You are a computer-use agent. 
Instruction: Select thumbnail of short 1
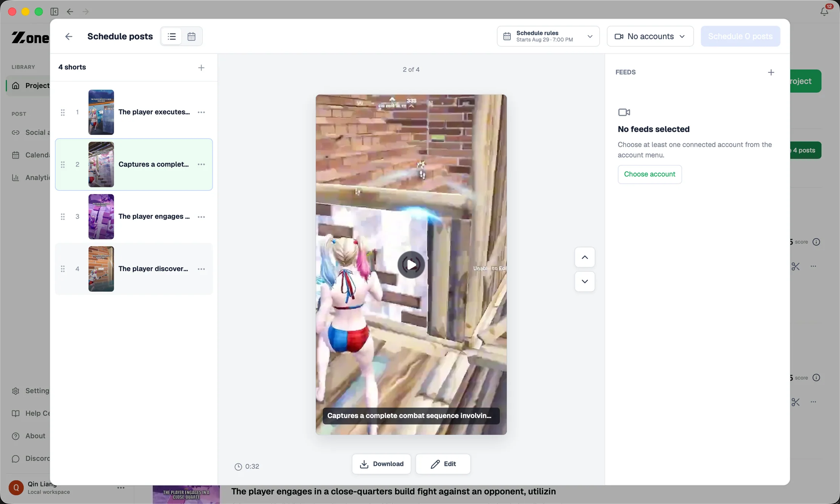101,112
